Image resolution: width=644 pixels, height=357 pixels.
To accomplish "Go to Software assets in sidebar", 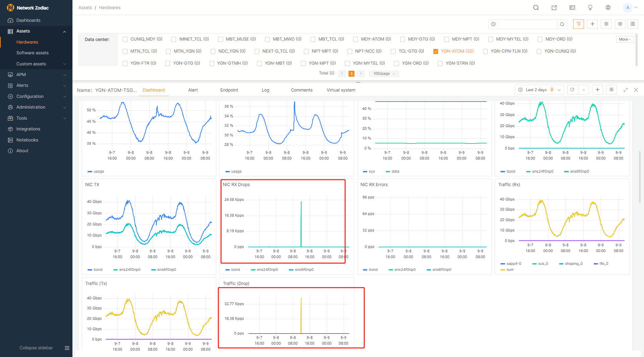I will tap(33, 53).
